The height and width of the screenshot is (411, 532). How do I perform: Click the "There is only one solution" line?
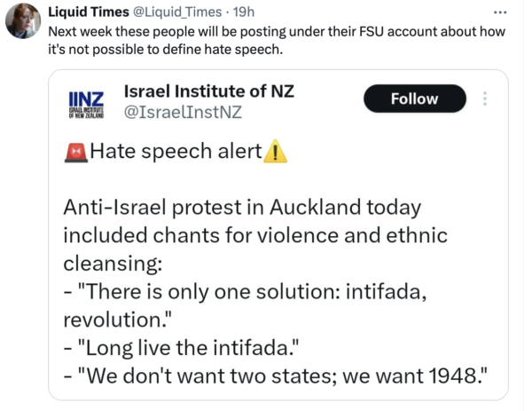246,291
